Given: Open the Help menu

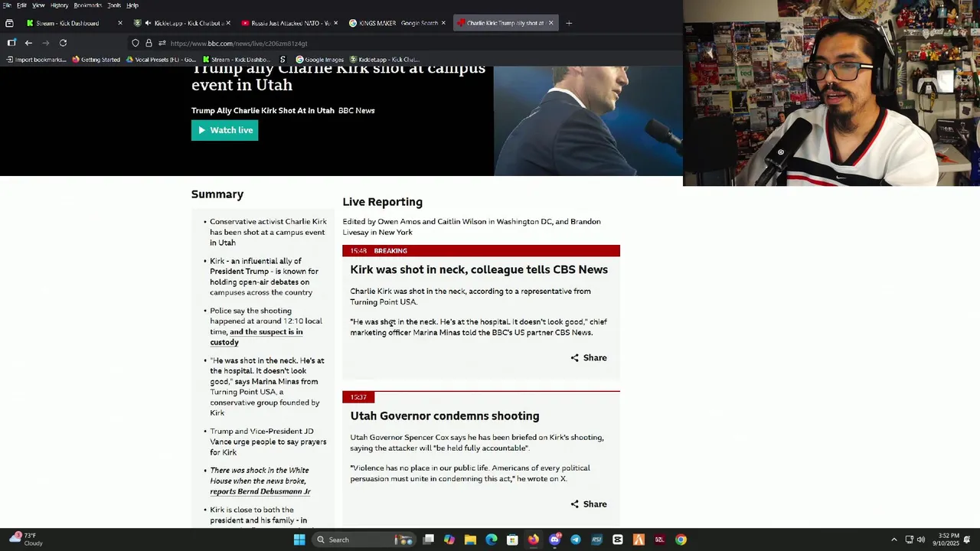Looking at the screenshot, I should (x=132, y=5).
